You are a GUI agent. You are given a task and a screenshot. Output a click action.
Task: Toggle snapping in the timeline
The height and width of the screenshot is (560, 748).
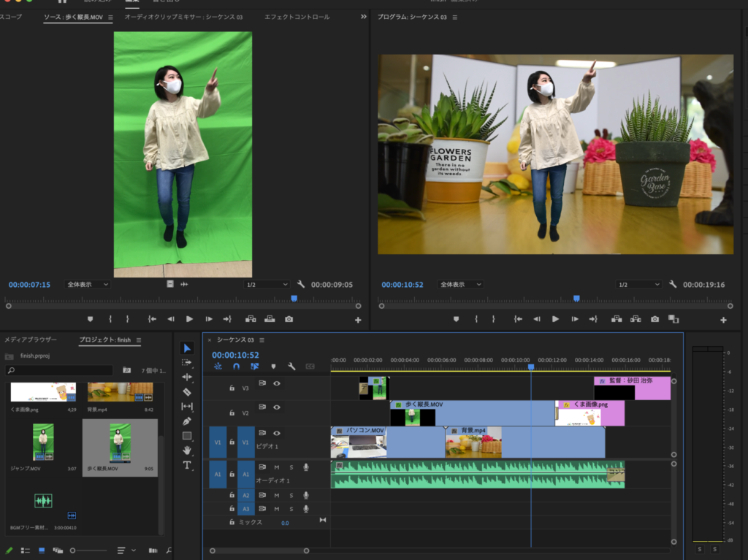(x=236, y=367)
